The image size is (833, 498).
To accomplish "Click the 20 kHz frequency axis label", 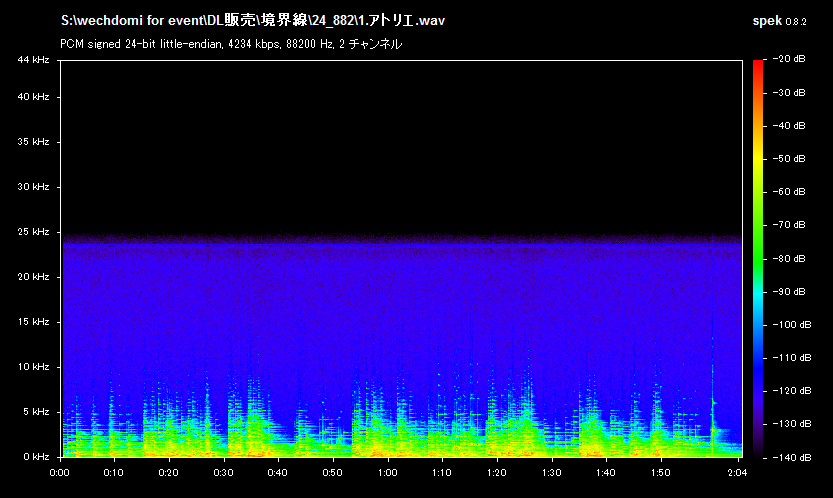I will click(33, 277).
